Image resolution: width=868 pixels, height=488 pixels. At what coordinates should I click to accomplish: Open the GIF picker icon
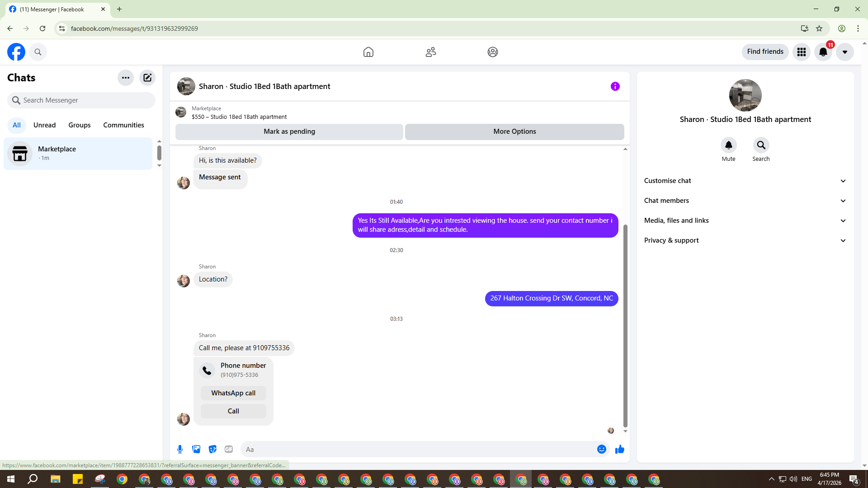pos(229,449)
